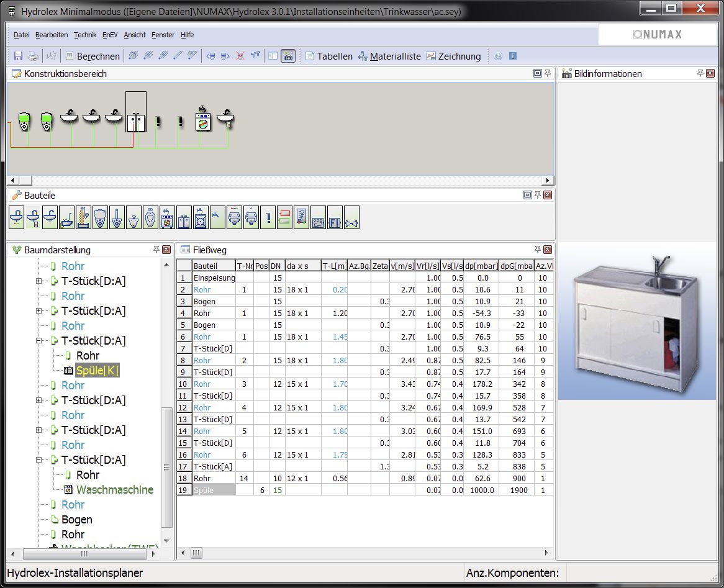Collapse T-Stück[D:A] node containing Waschmaschine
Image resolution: width=724 pixels, height=588 pixels.
coord(38,460)
